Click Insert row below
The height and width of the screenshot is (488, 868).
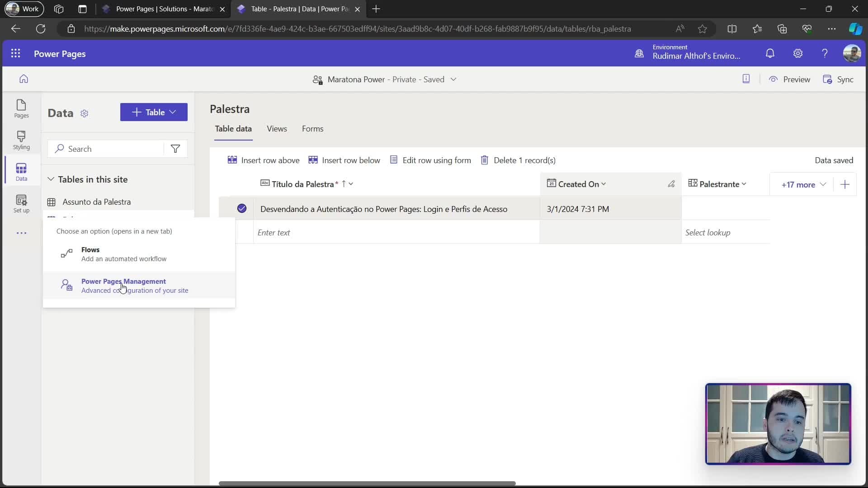(x=344, y=160)
